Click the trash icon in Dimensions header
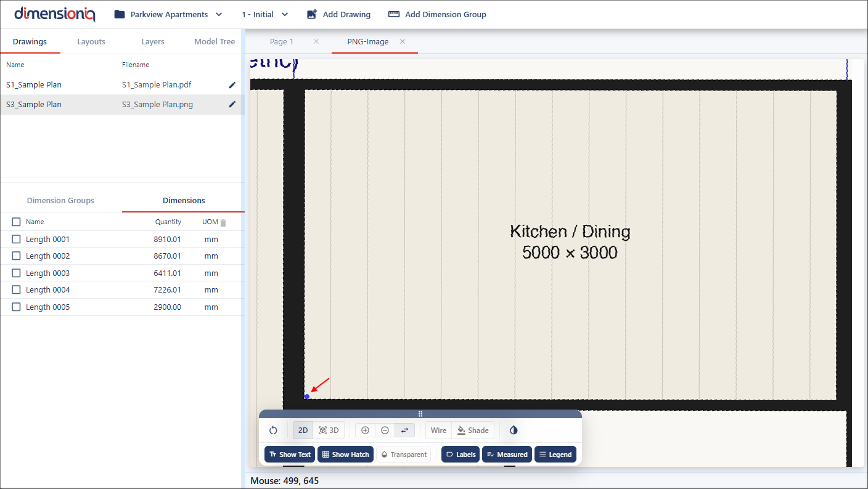This screenshot has width=868, height=489. 224,222
